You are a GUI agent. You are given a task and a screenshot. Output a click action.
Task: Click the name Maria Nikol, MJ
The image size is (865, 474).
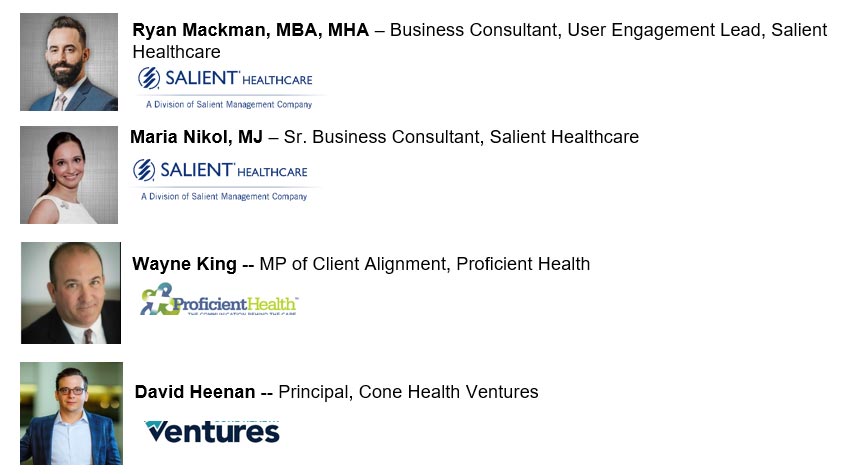click(x=196, y=137)
